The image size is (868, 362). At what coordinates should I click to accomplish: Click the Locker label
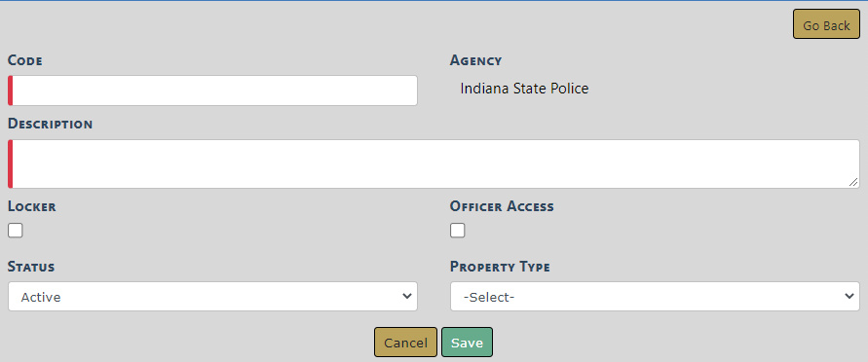click(31, 206)
